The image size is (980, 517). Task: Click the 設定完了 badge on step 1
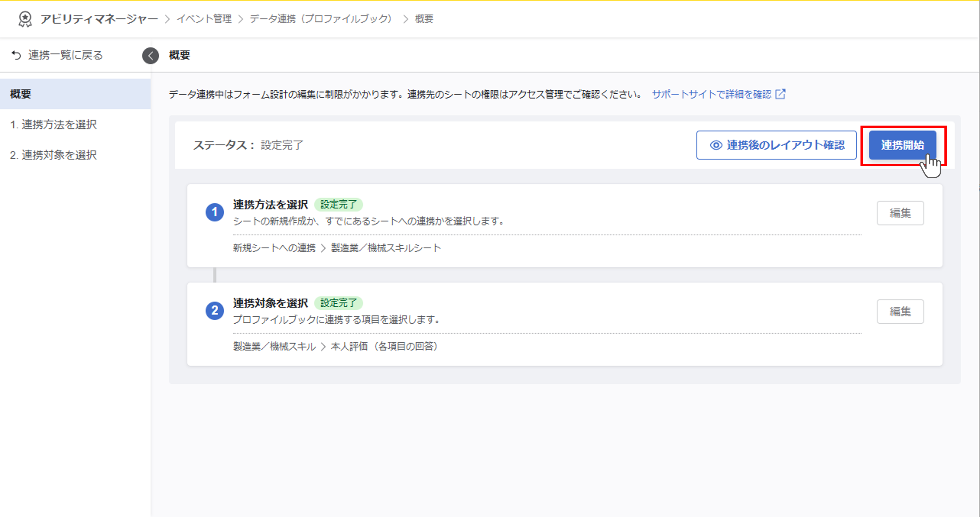click(x=338, y=204)
